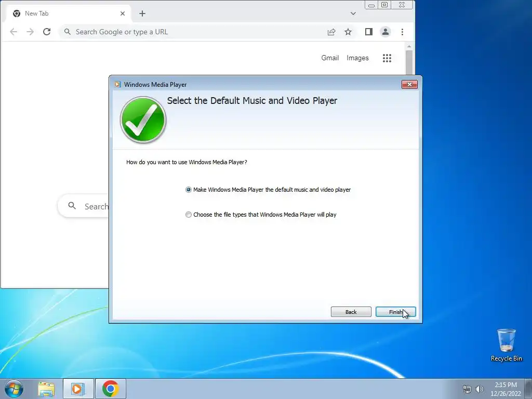This screenshot has height=399, width=532.
Task: Minimize the Chrome window
Action: coord(371,5)
